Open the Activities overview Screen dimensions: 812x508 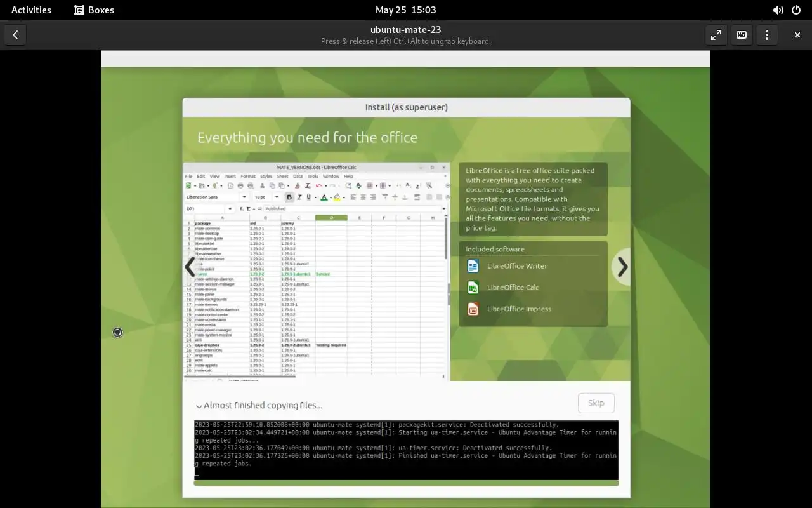point(31,10)
